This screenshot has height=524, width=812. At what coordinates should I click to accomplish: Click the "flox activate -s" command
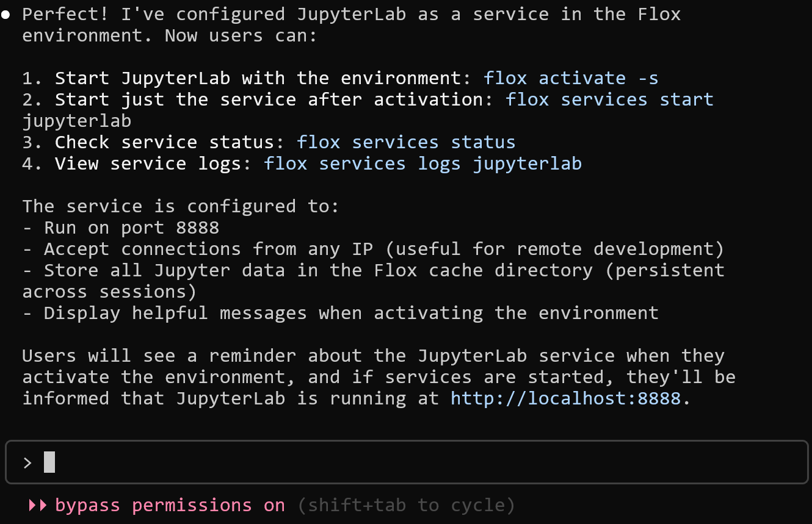(571, 78)
